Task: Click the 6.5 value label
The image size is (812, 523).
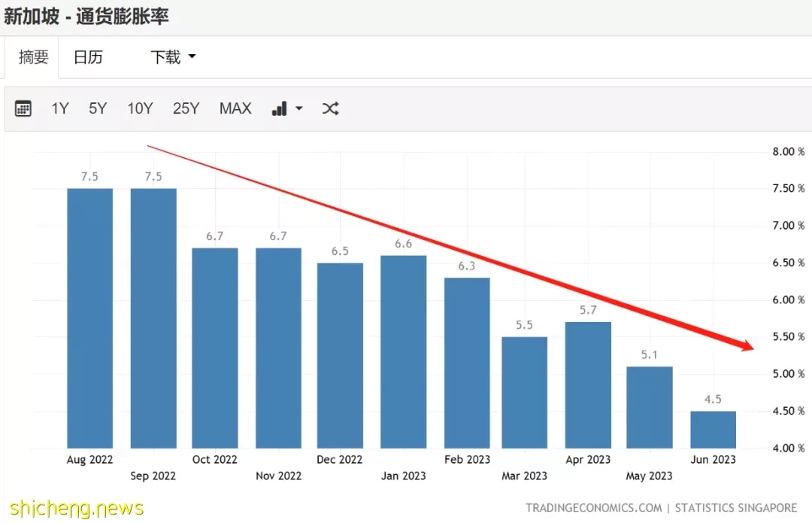Action: (x=341, y=251)
